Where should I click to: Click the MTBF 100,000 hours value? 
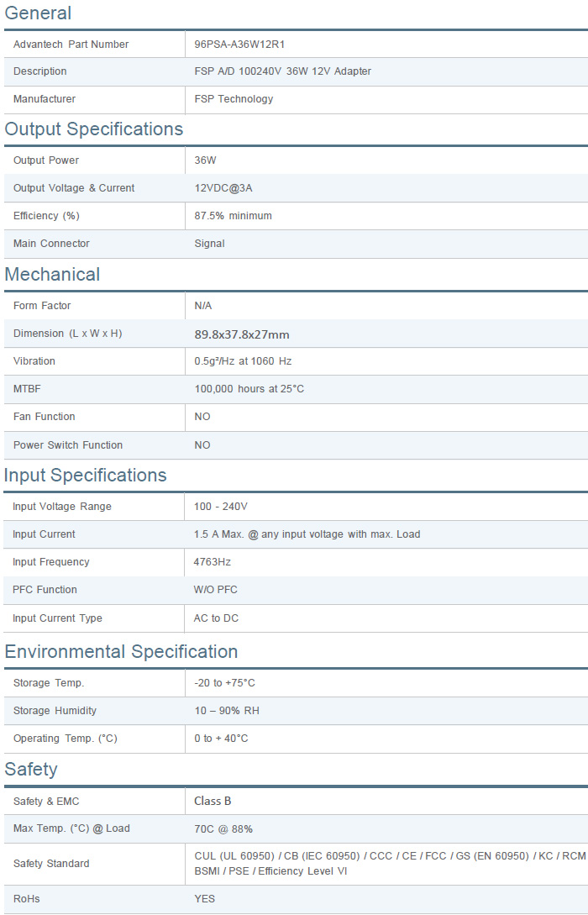249,389
